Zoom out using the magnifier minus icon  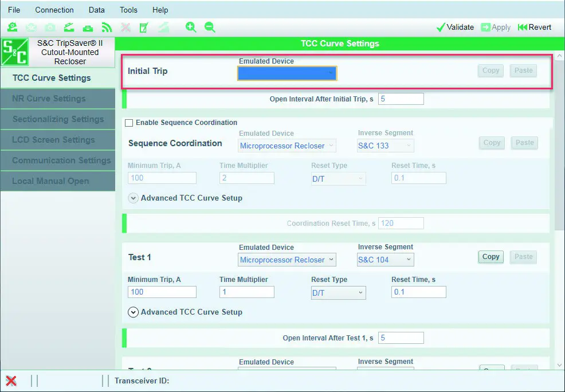pyautogui.click(x=210, y=28)
